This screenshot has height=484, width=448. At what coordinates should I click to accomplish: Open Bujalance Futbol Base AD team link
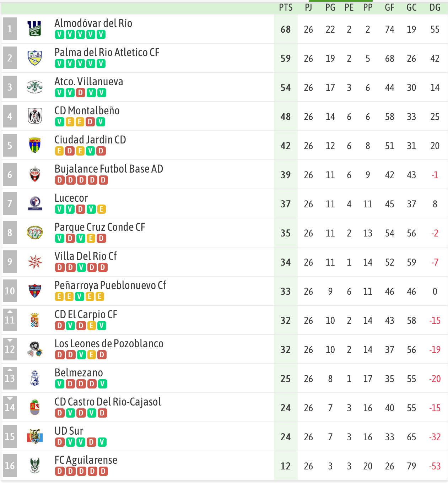tap(109, 169)
